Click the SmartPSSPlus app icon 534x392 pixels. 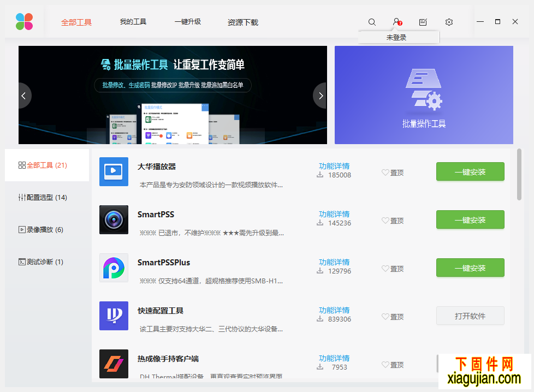point(114,268)
